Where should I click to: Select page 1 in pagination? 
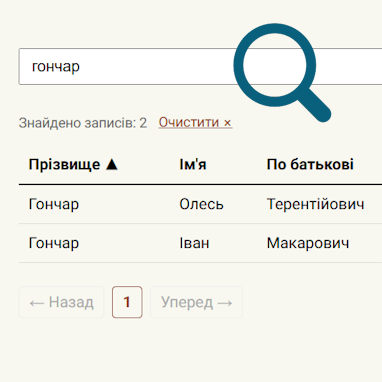click(127, 302)
